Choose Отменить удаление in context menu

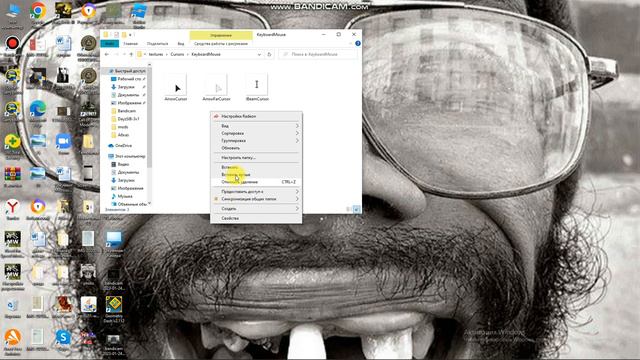(x=256, y=182)
